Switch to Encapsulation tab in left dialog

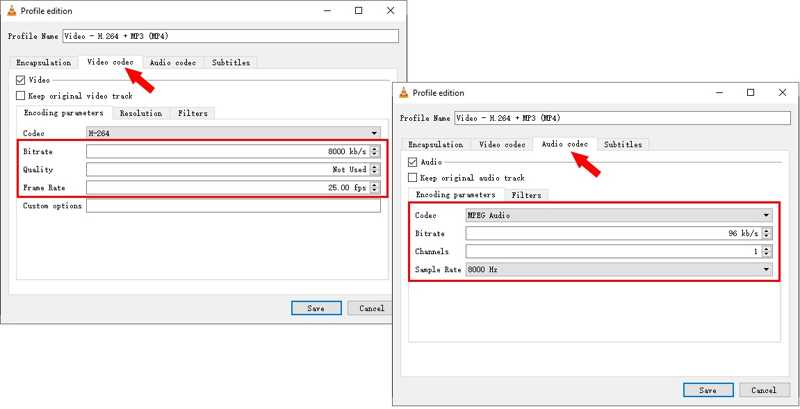pos(44,62)
